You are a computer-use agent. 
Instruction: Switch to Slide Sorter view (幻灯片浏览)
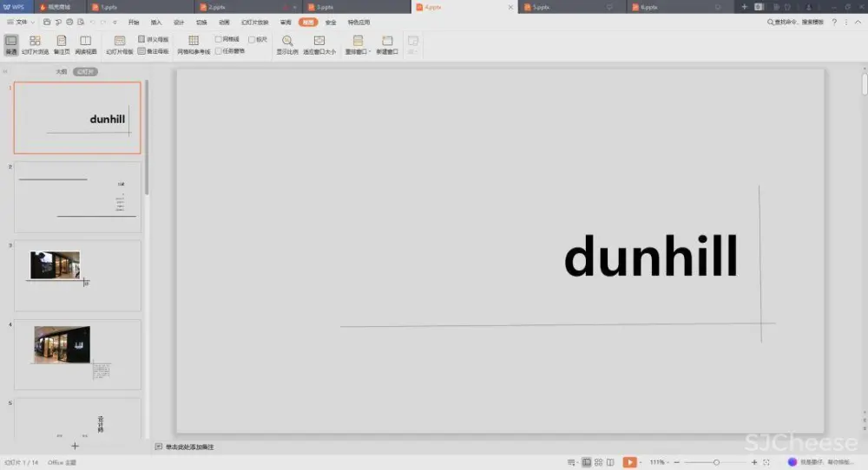point(35,44)
